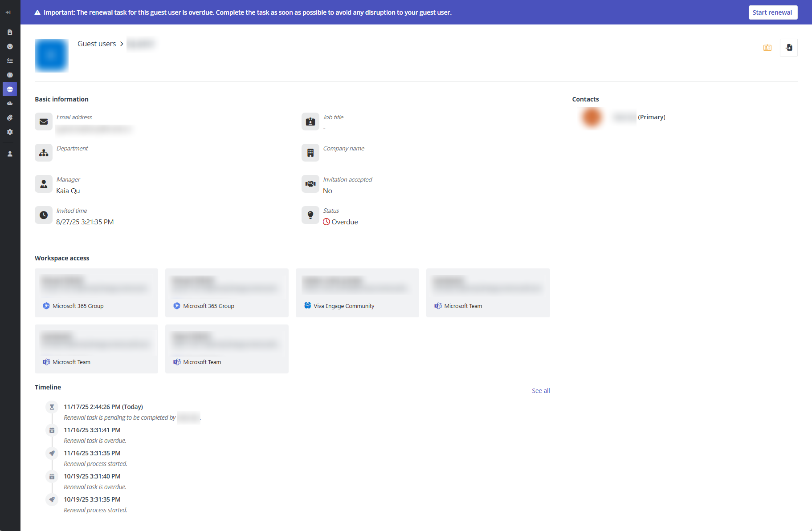812x531 pixels.
Task: Open the reports page from the sidebar
Action: coord(10,32)
